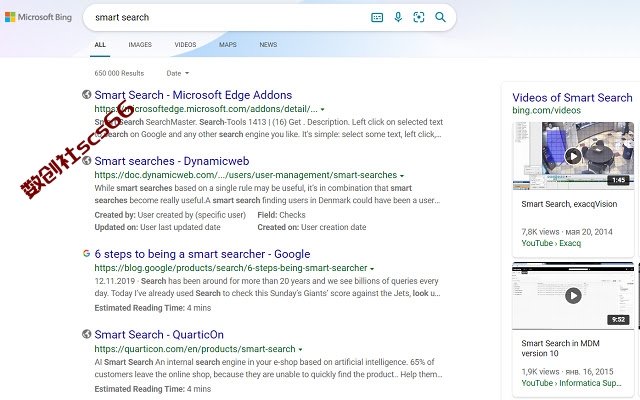Open visual search camera icon
640x400 pixels.
pos(419,17)
